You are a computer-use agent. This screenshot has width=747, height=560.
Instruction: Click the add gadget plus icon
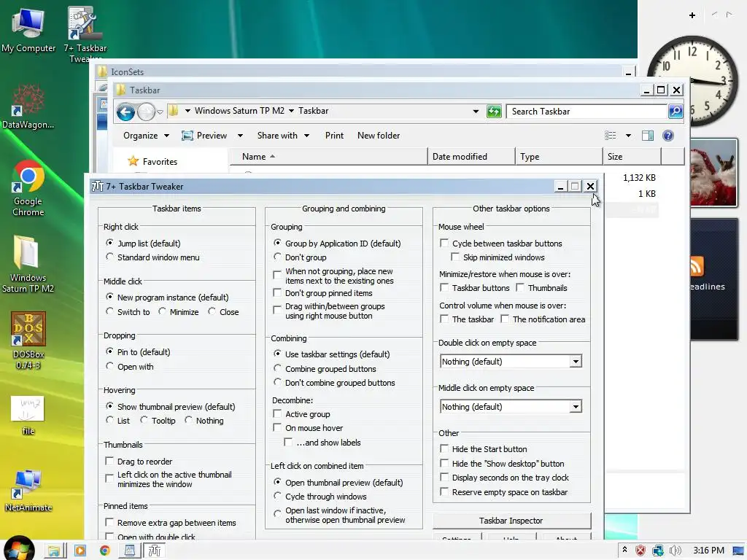(x=692, y=15)
